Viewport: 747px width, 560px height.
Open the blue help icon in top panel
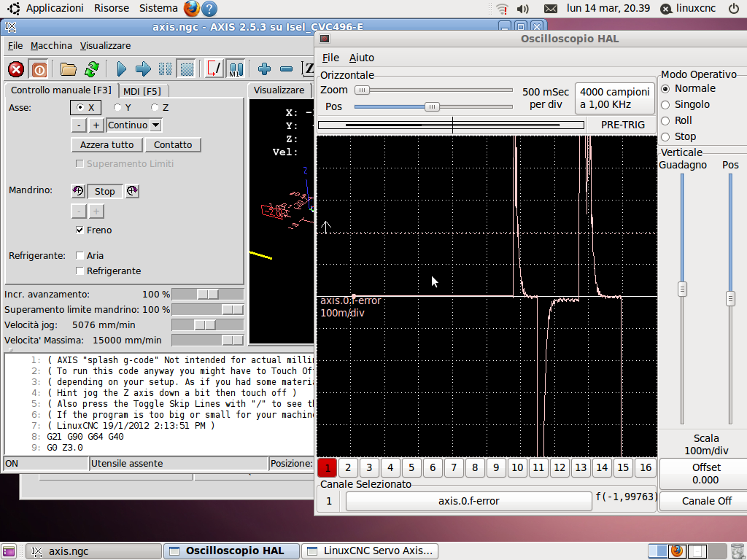pos(209,9)
